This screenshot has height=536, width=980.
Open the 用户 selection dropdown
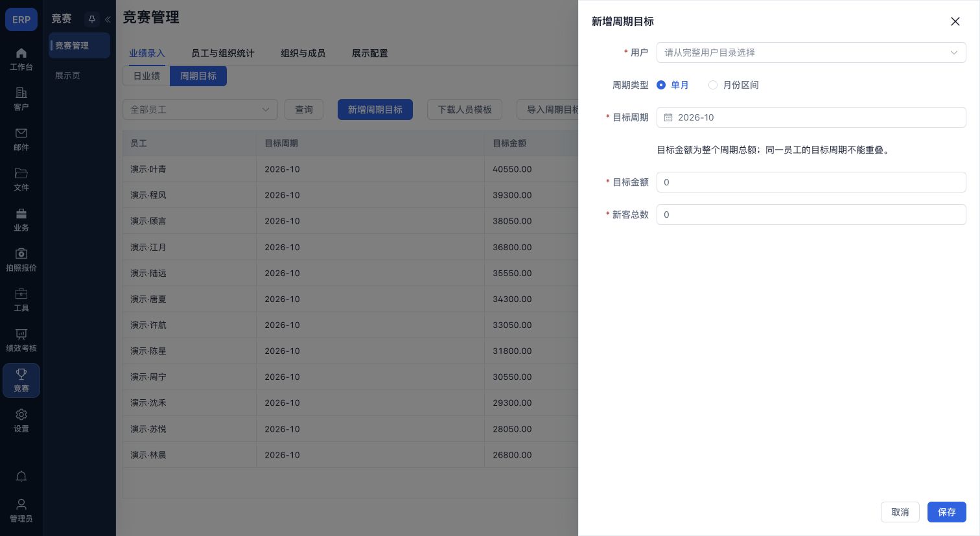pos(811,52)
